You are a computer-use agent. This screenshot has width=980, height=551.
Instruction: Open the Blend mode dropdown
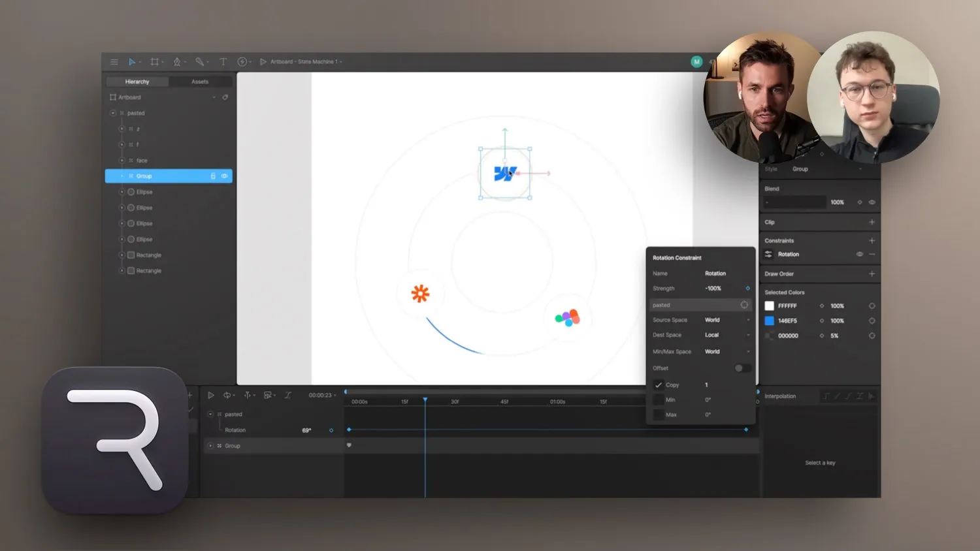[795, 202]
